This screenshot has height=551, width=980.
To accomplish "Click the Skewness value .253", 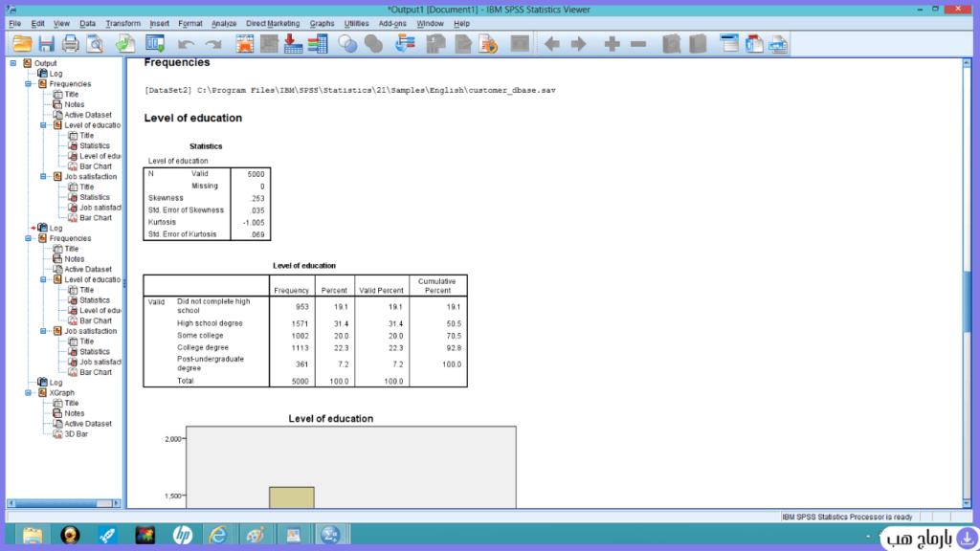I will tap(257, 198).
